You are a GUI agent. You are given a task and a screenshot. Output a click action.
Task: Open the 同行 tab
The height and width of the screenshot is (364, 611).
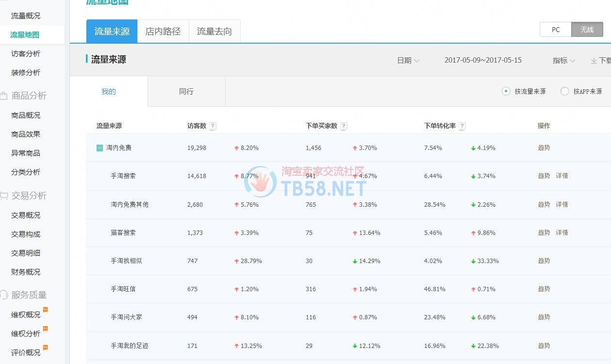coord(186,92)
